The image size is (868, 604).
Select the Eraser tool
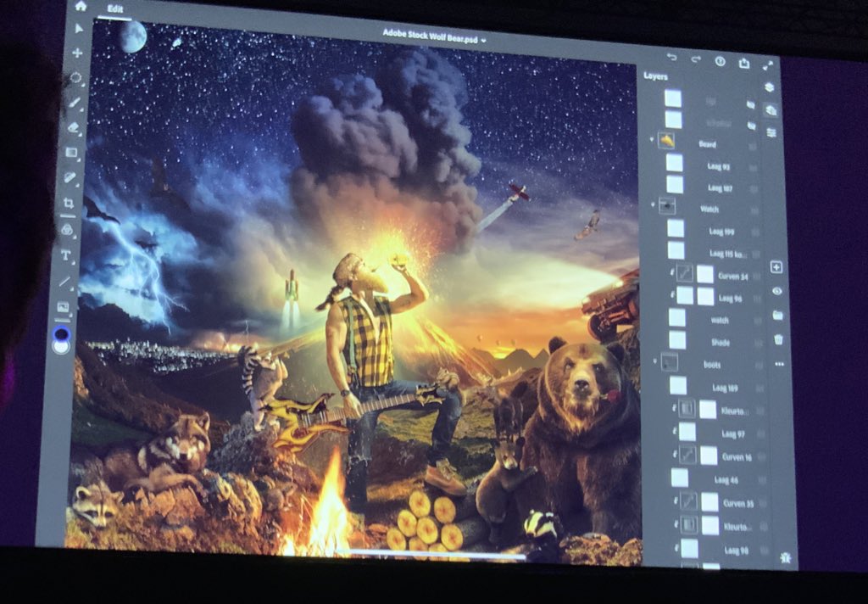tap(73, 127)
